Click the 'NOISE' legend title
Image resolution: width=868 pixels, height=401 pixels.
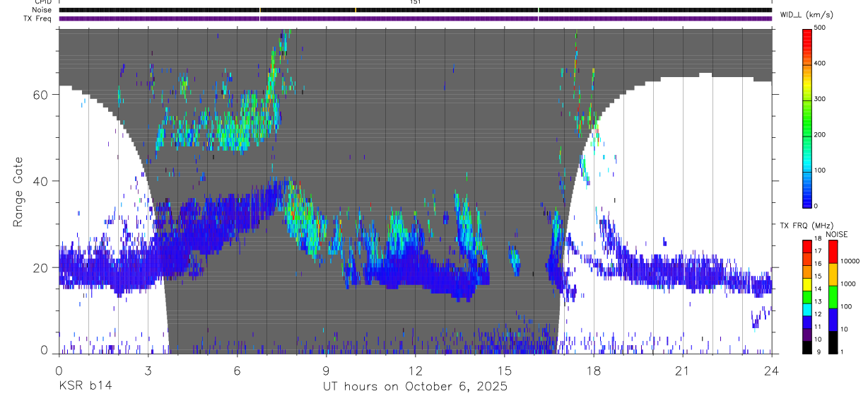point(838,234)
